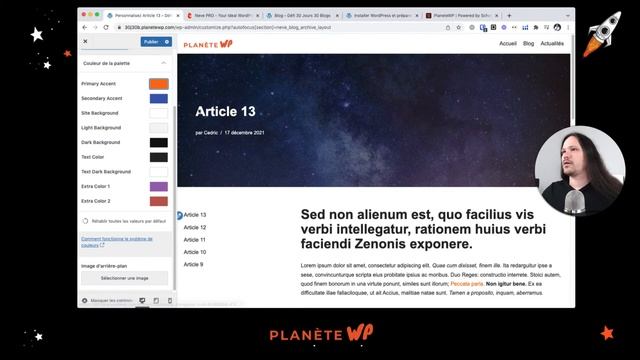Open Article 9 in the sidebar list
Image resolution: width=640 pixels, height=360 pixels.
(193, 264)
